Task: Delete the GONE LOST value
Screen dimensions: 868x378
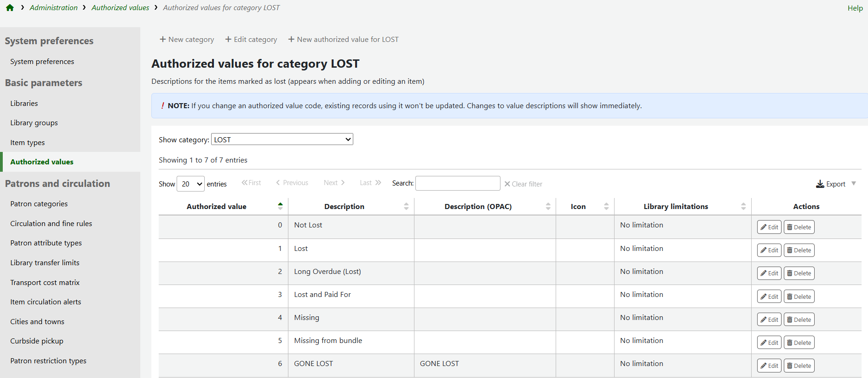Action: 799,366
